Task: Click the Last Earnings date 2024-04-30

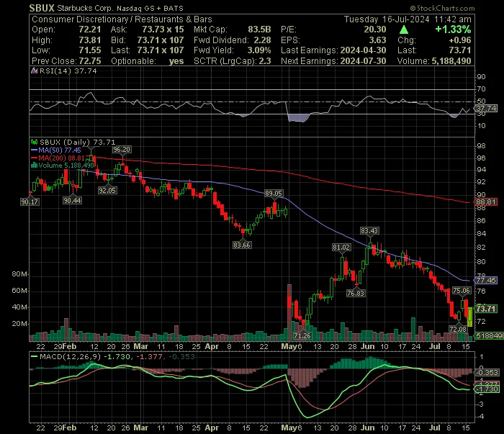Action: (x=363, y=50)
